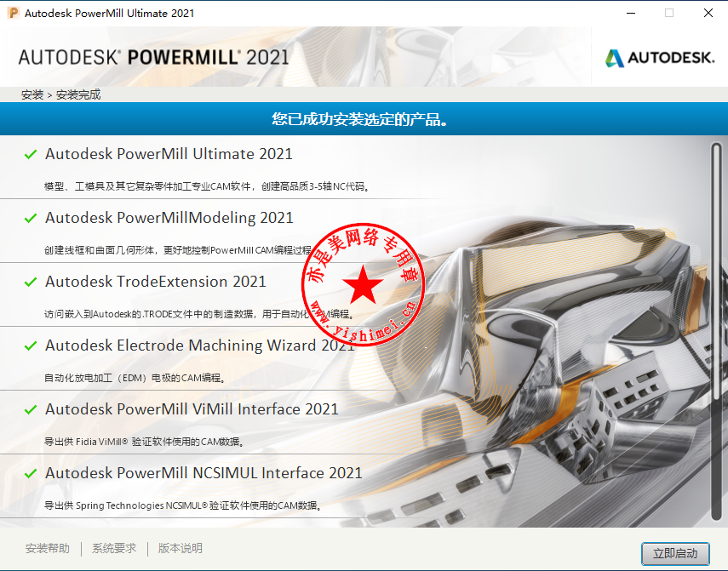Click the product list vertical scrollbar

(716, 331)
